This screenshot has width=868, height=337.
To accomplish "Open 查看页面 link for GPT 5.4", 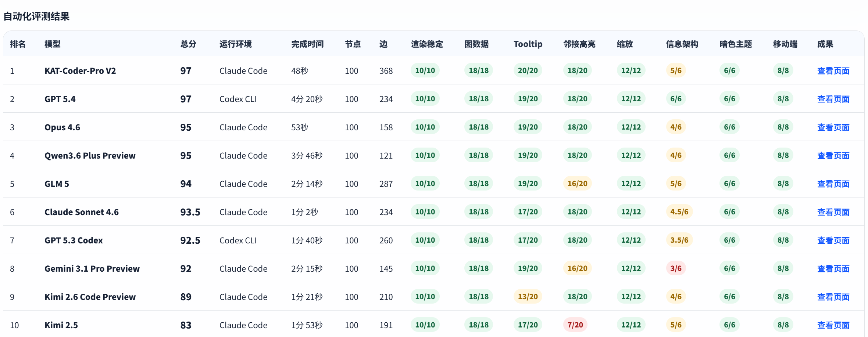I will [x=833, y=99].
